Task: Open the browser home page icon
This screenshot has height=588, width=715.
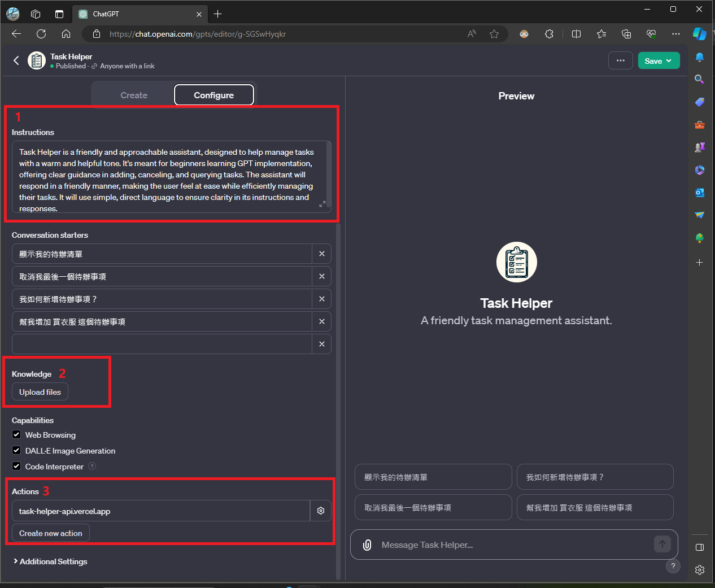Action: tap(66, 34)
